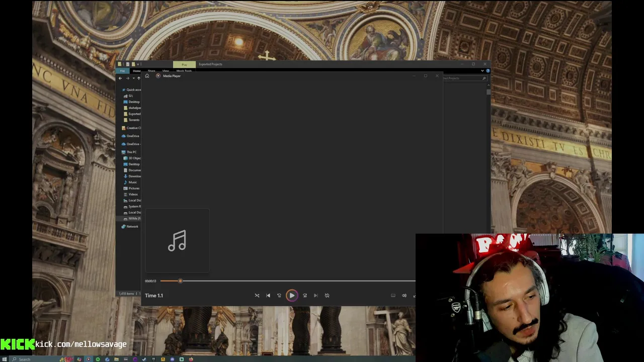Open Steam from the taskbar
Screen dimensions: 644x362
(x=144, y=359)
